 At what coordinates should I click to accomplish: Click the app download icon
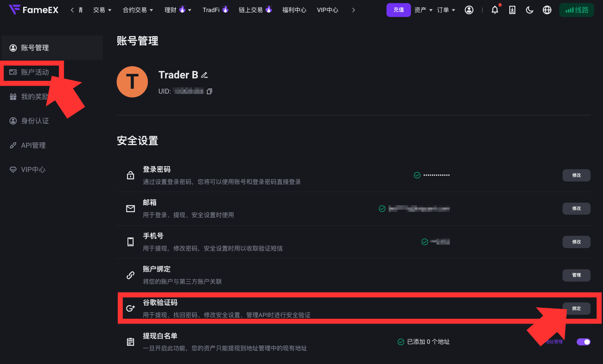pos(512,10)
